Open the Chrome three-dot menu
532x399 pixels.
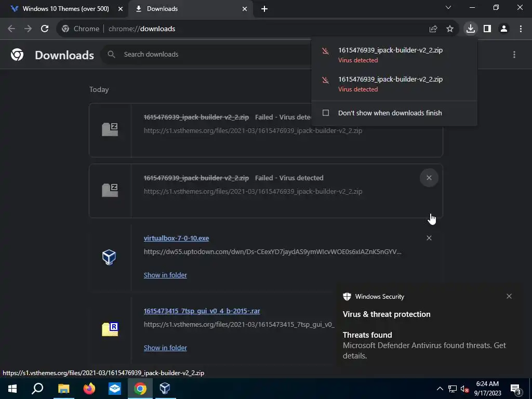tap(521, 29)
